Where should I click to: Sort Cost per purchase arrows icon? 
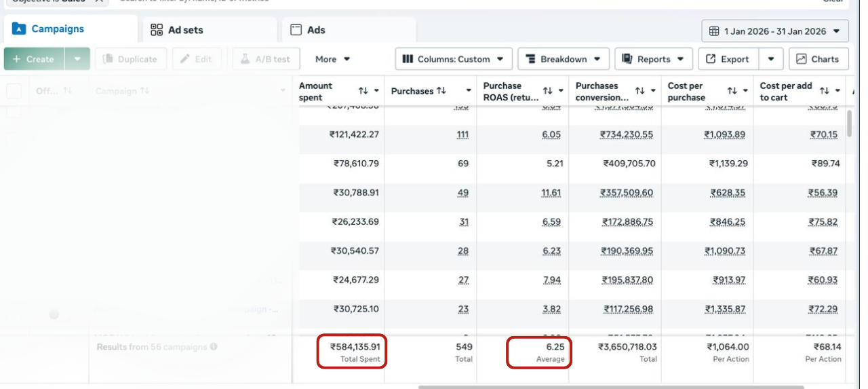click(732, 91)
